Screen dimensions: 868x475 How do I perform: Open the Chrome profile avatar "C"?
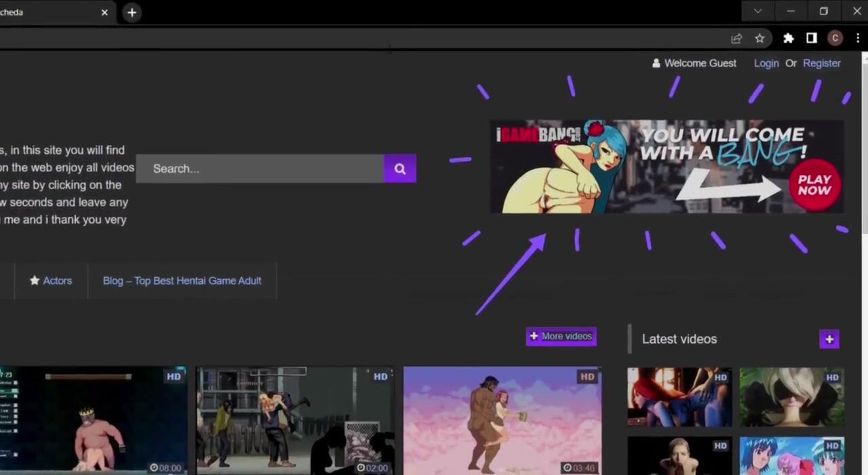835,39
